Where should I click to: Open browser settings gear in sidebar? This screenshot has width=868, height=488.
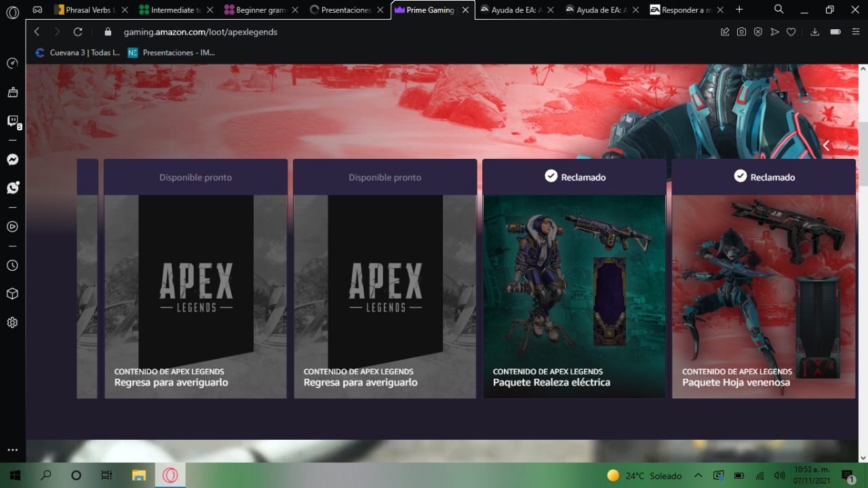tap(12, 322)
